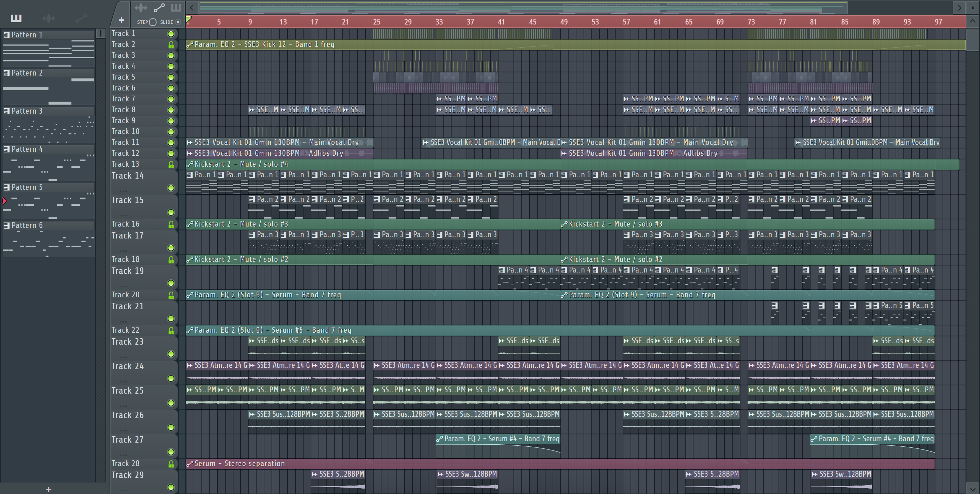
Task: Enable the SLIDE radio option
Action: pyautogui.click(x=178, y=22)
